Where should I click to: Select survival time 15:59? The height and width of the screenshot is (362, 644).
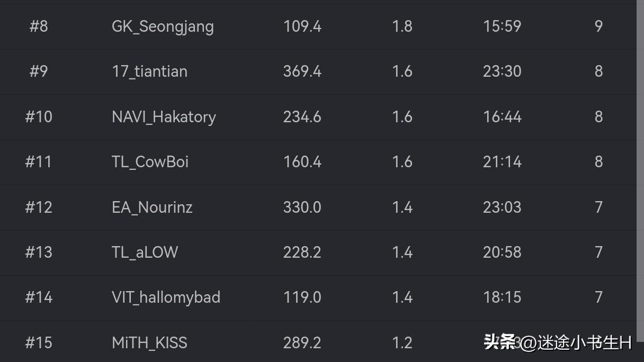[x=502, y=26]
